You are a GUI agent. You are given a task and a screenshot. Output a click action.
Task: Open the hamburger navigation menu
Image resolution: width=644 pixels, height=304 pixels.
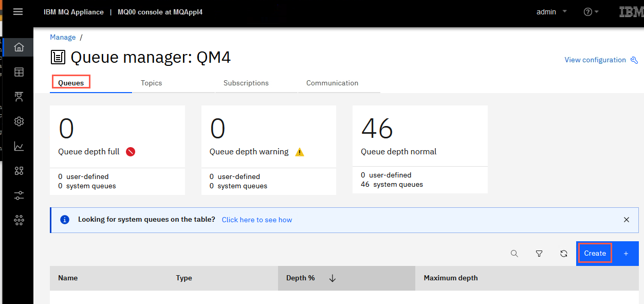[x=18, y=11]
